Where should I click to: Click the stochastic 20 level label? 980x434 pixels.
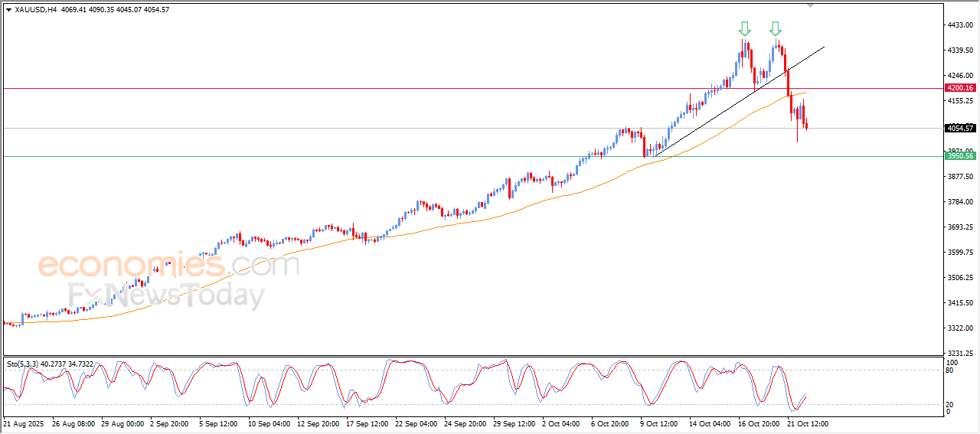click(x=951, y=404)
